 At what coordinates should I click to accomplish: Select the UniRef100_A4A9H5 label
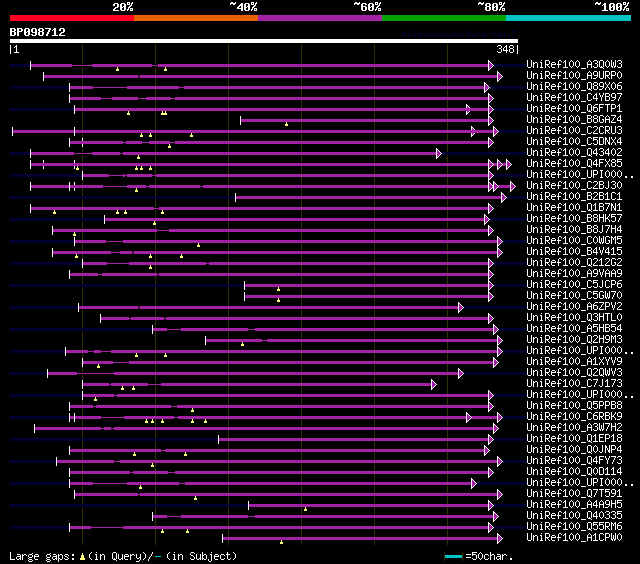[574, 505]
